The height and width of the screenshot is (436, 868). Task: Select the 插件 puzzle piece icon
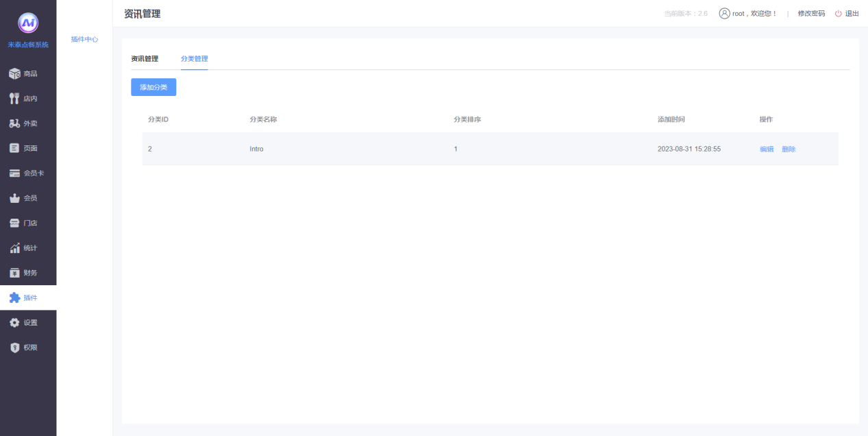14,298
